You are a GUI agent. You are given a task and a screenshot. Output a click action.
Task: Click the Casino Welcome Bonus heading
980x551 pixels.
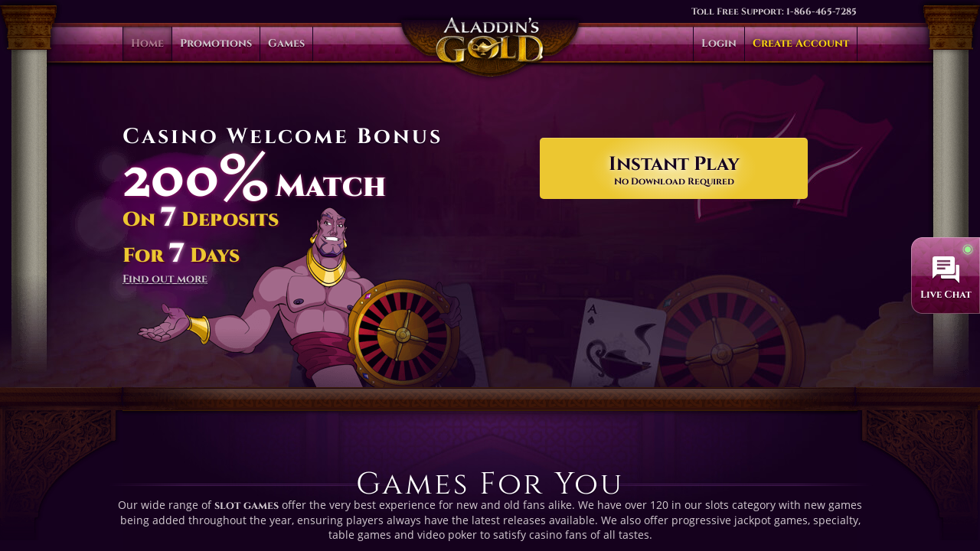pos(282,136)
